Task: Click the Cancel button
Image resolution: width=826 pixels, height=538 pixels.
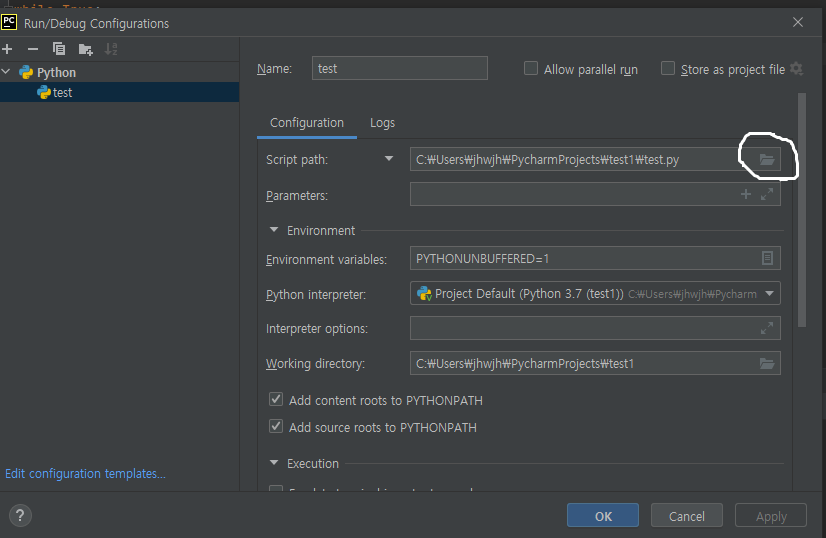Action: coord(686,515)
